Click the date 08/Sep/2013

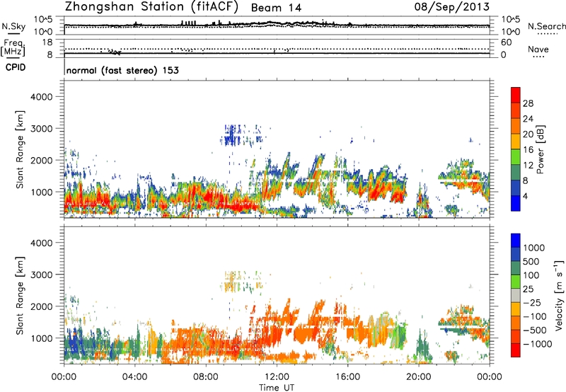(x=452, y=7)
